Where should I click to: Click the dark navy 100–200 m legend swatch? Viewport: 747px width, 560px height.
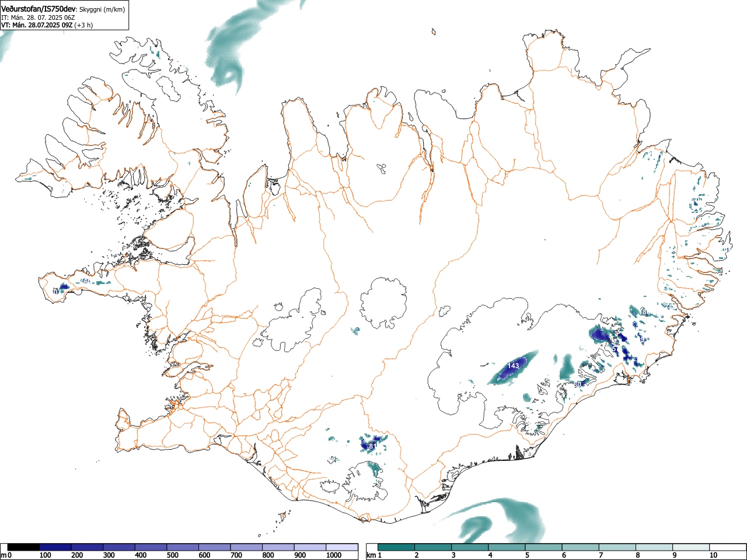pyautogui.click(x=55, y=547)
